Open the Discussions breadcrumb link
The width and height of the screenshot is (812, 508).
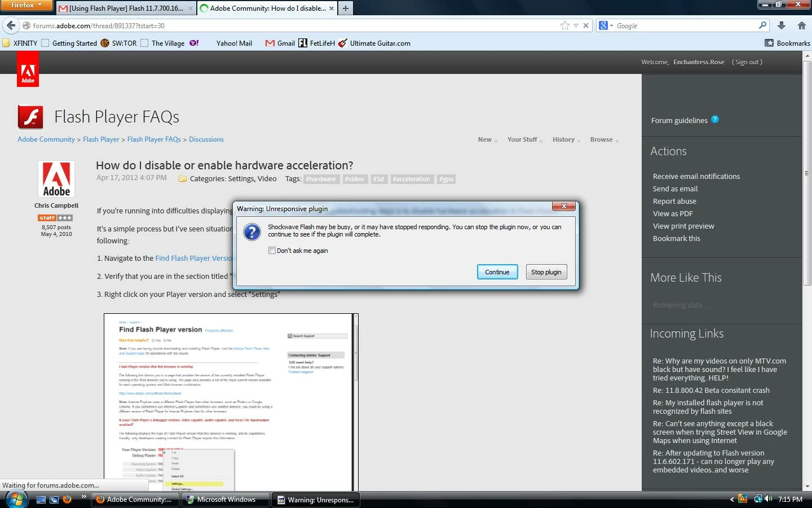(206, 139)
